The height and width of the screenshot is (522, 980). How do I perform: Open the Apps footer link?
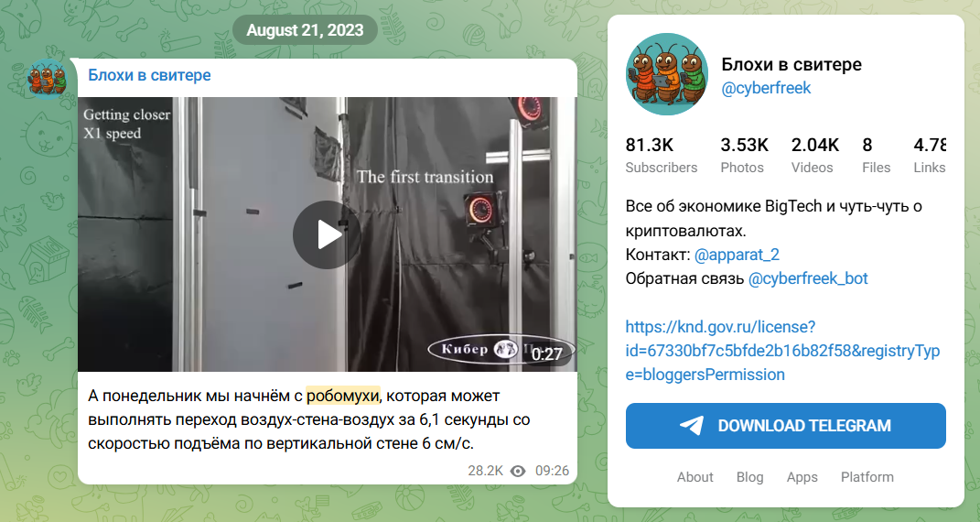pos(802,477)
